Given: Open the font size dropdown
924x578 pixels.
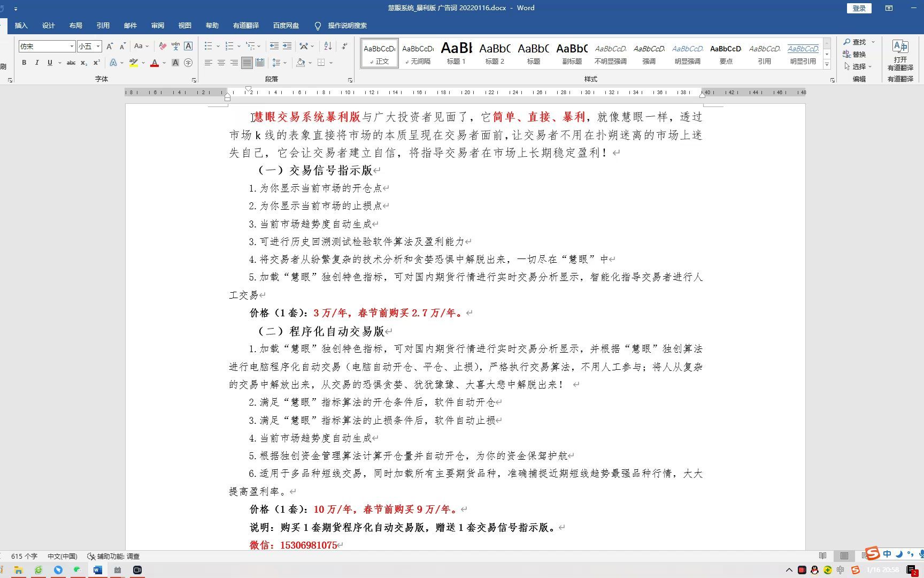Looking at the screenshot, I should click(98, 47).
